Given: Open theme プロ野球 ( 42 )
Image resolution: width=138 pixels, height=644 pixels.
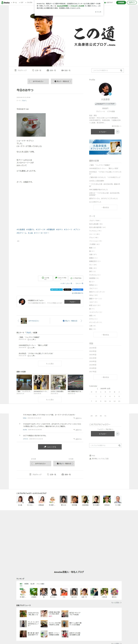Looking at the screenshot, I should pyautogui.click(x=94, y=245).
